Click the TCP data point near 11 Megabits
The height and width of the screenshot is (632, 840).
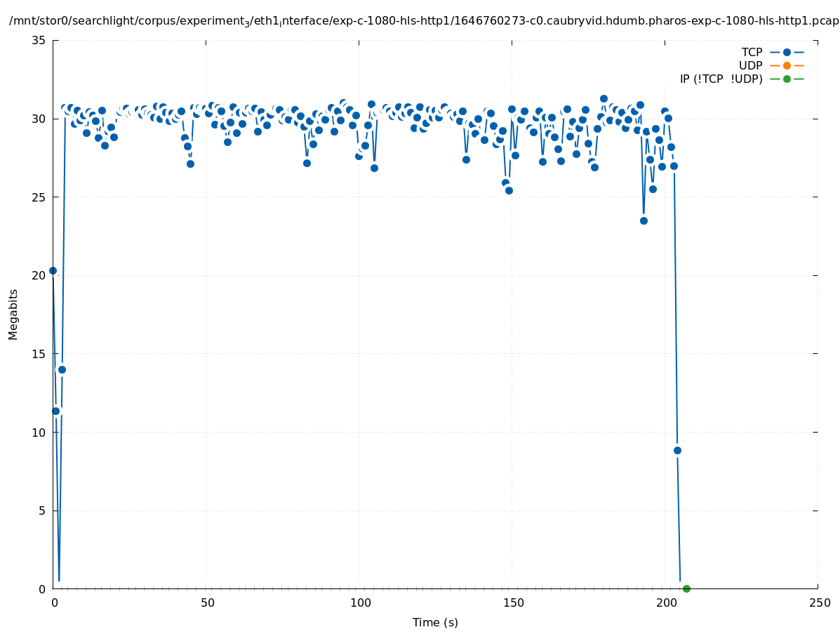(56, 411)
